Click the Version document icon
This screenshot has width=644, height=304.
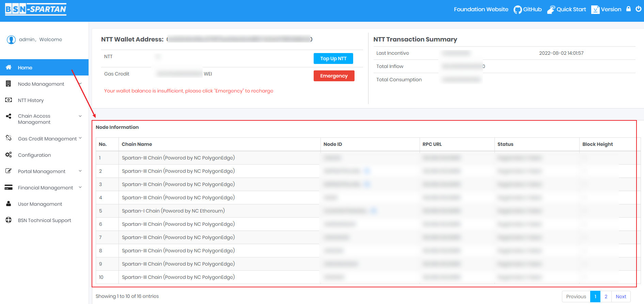tap(595, 10)
